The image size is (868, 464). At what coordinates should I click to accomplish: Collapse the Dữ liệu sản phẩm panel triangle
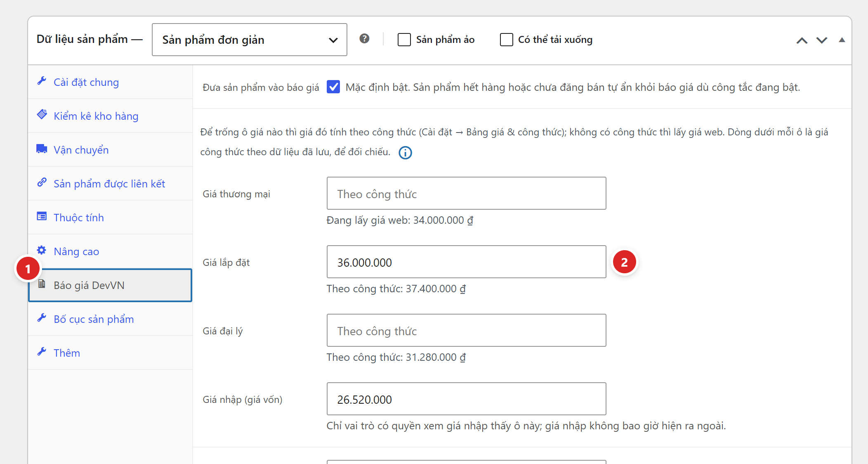tap(842, 40)
